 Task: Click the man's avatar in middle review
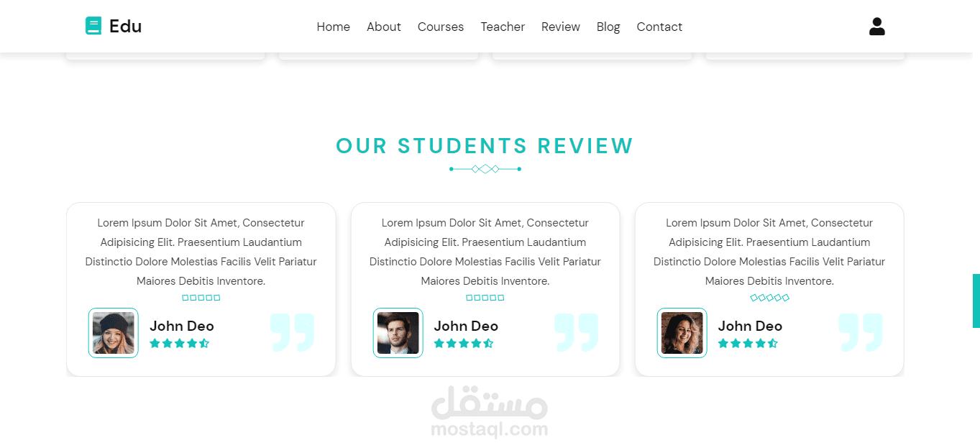[398, 333]
